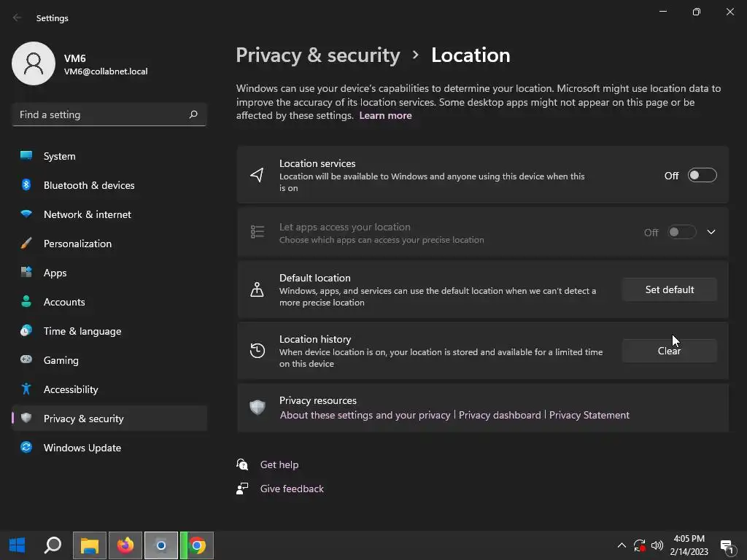Select Time & language in sidebar

click(x=82, y=331)
